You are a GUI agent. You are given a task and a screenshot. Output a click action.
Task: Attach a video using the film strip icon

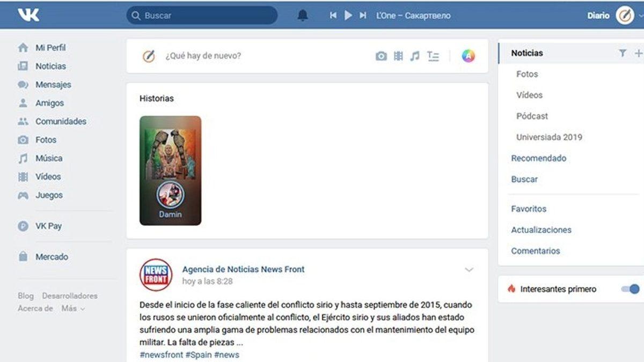coord(398,55)
